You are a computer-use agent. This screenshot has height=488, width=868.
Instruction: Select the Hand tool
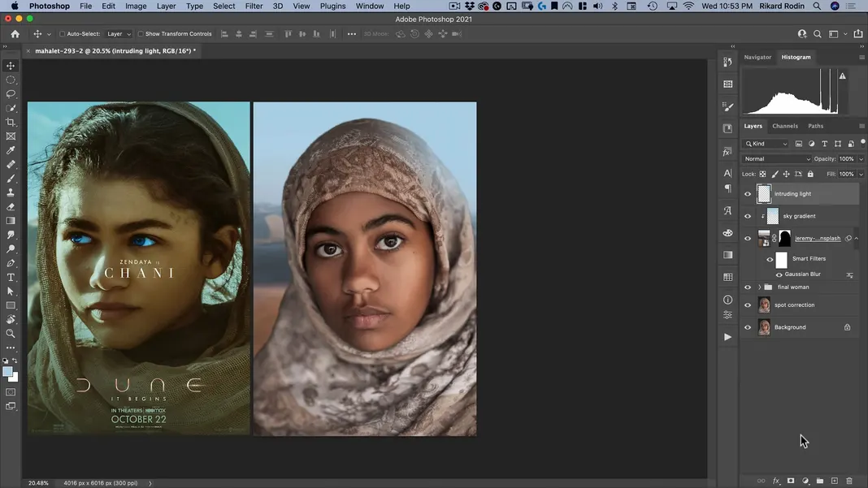coord(11,320)
